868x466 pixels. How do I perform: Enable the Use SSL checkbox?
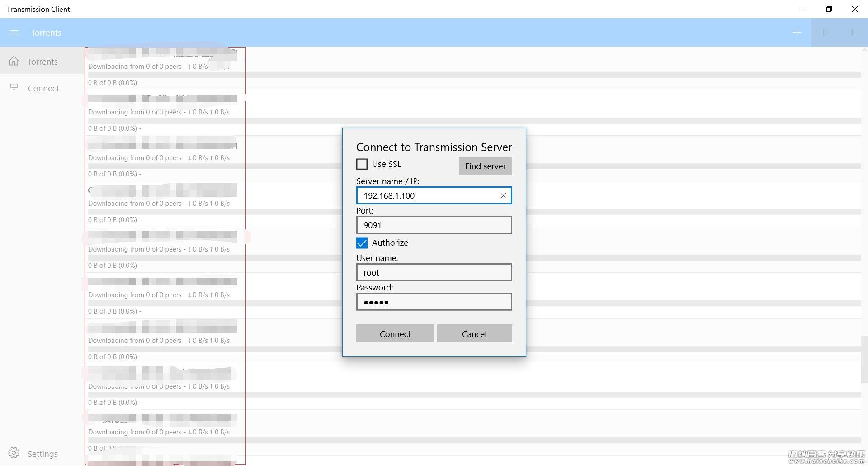pos(362,164)
